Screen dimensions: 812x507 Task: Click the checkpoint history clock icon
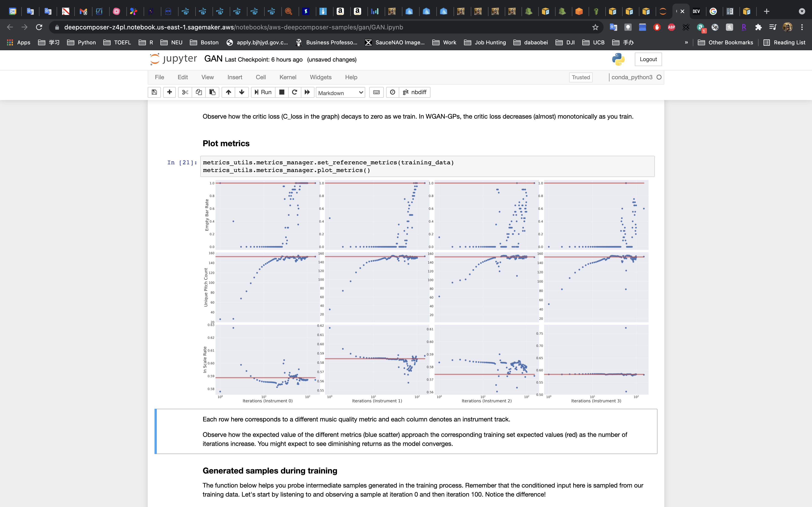coord(393,92)
